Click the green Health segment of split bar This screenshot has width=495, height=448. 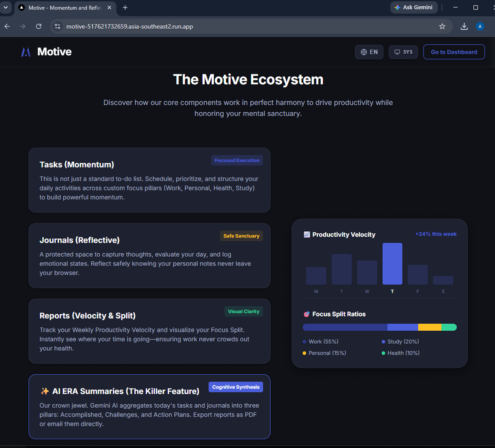pyautogui.click(x=449, y=327)
